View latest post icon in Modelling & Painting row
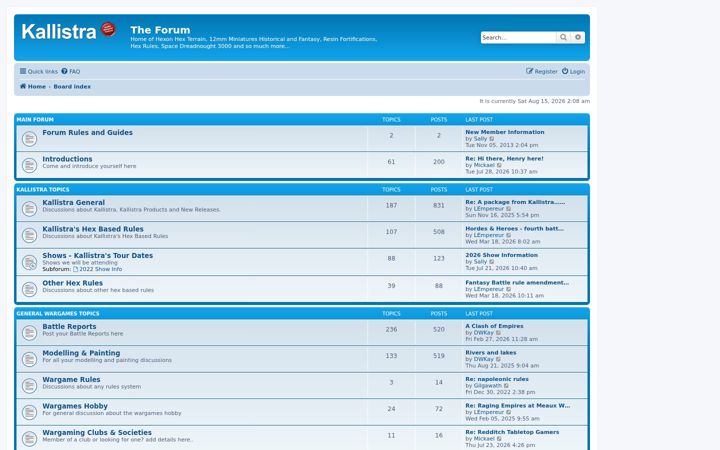 (x=499, y=360)
